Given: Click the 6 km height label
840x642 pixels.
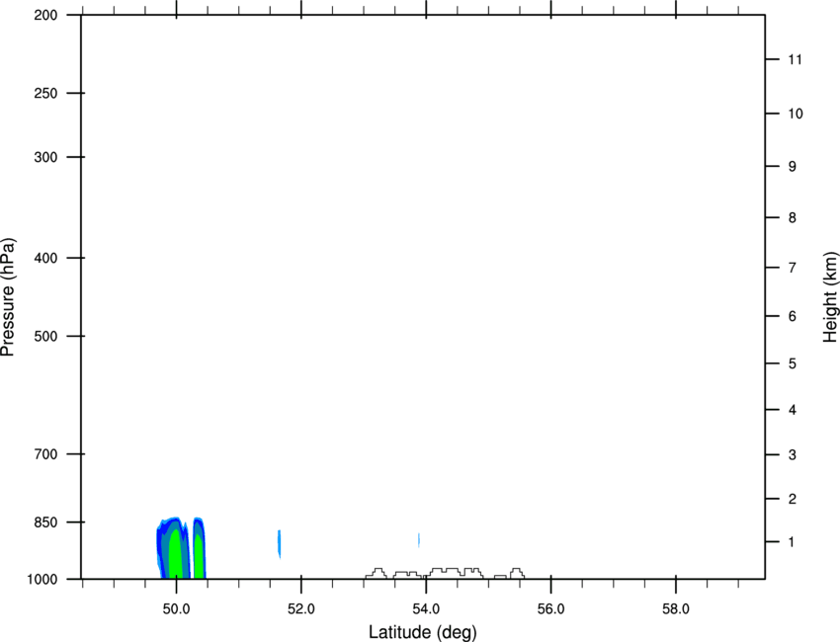Looking at the screenshot, I should 793,316.
